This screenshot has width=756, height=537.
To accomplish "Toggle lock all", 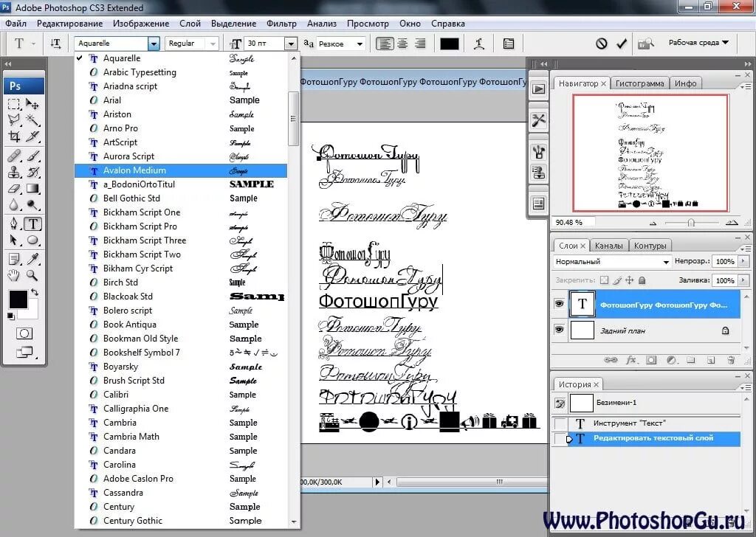I will 642,280.
